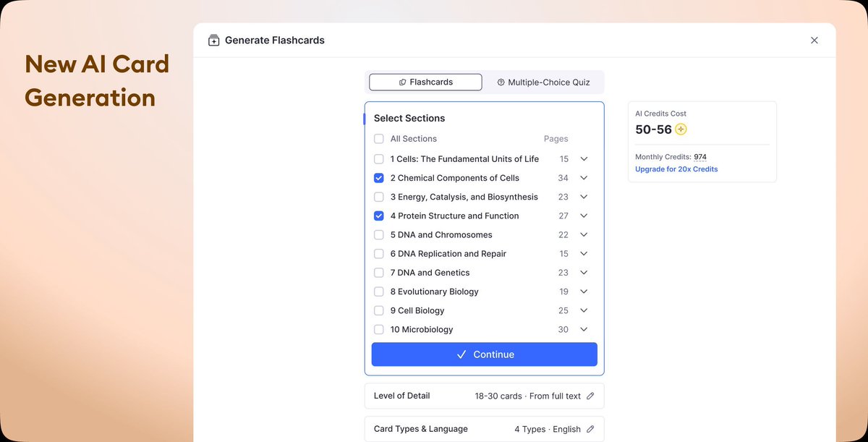Click the Generate Flashcards header icon
Image resolution: width=868 pixels, height=442 pixels.
(213, 41)
